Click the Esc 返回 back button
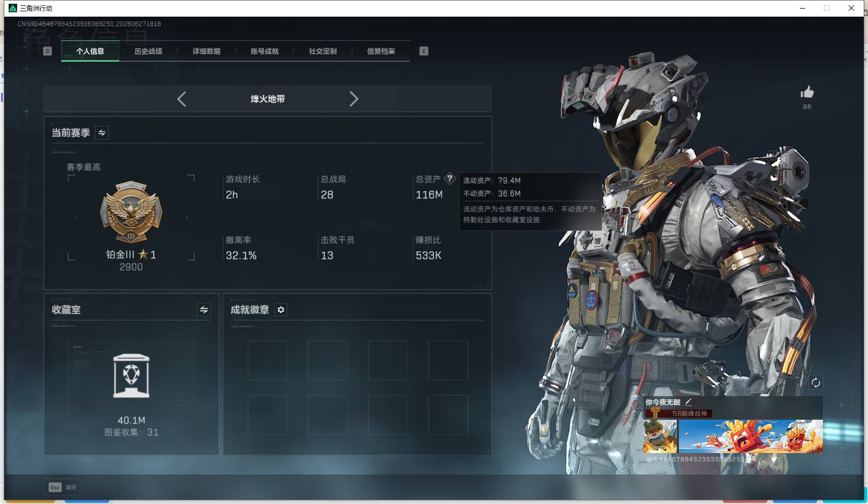868x504 pixels. pyautogui.click(x=63, y=487)
